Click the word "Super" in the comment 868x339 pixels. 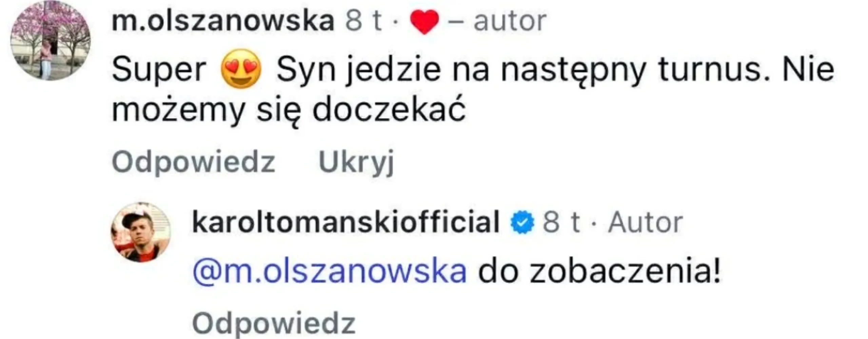pyautogui.click(x=159, y=70)
